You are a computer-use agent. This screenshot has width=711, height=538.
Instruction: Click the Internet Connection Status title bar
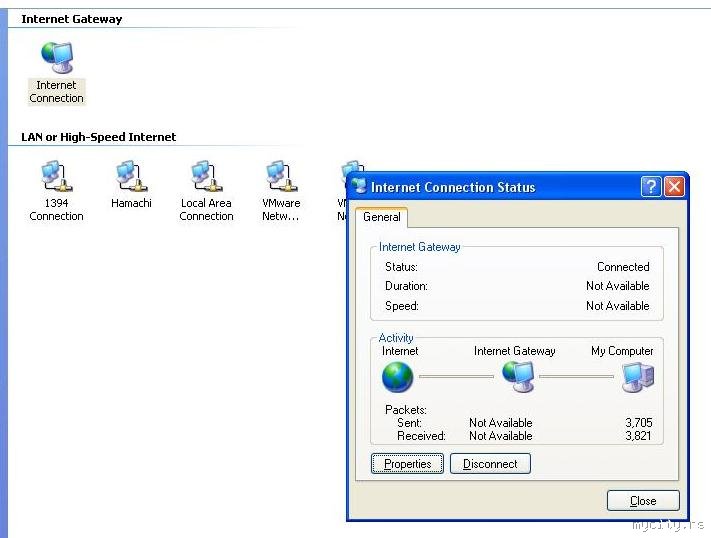(480, 187)
